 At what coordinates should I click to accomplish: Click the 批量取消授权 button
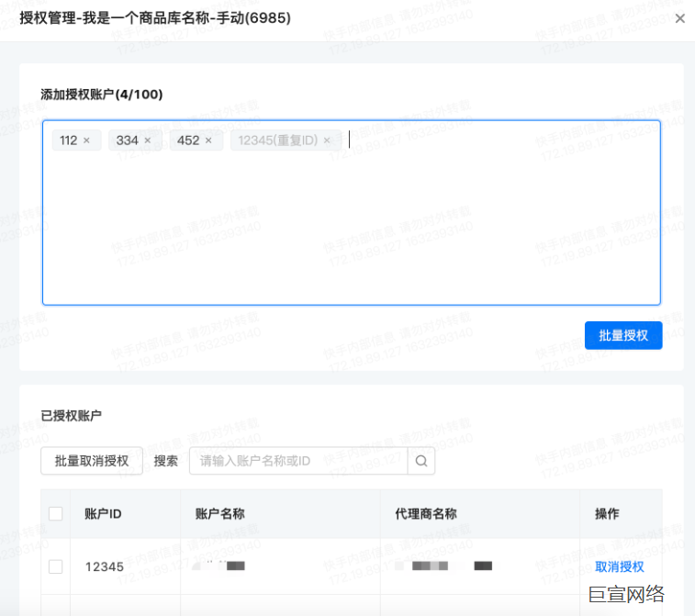coord(92,461)
